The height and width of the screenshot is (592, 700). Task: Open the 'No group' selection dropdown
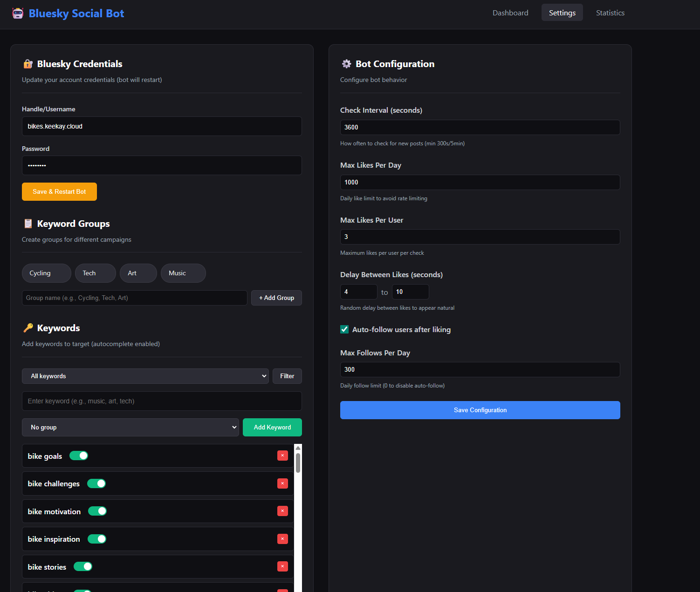coord(130,427)
